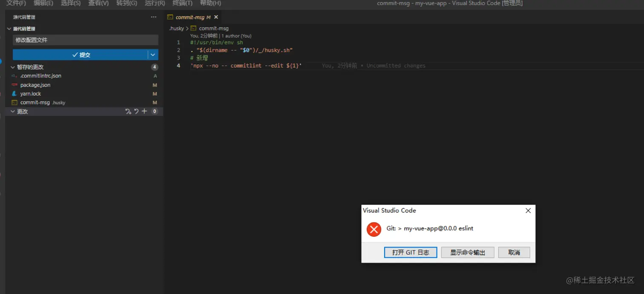Image resolution: width=644 pixels, height=294 pixels.
Task: Click the M status letter of yarn.lock
Action: [155, 94]
